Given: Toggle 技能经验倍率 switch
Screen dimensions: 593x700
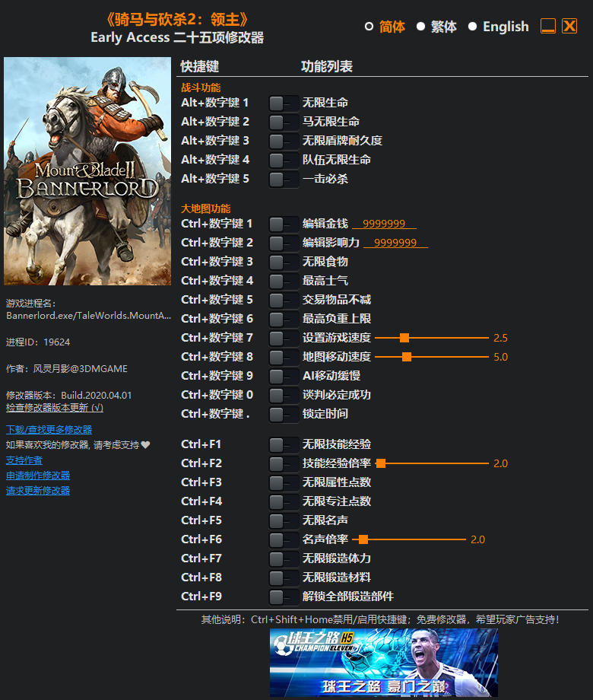Looking at the screenshot, I should [284, 464].
